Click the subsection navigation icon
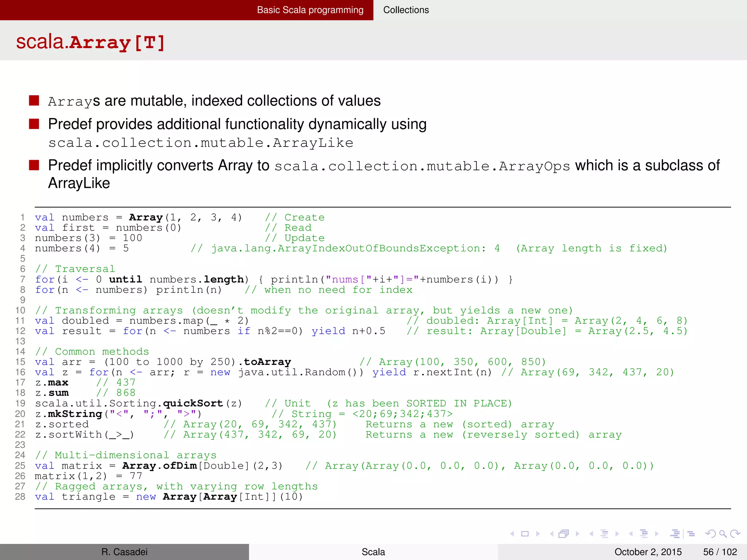The height and width of the screenshot is (560, 747). coord(604,534)
